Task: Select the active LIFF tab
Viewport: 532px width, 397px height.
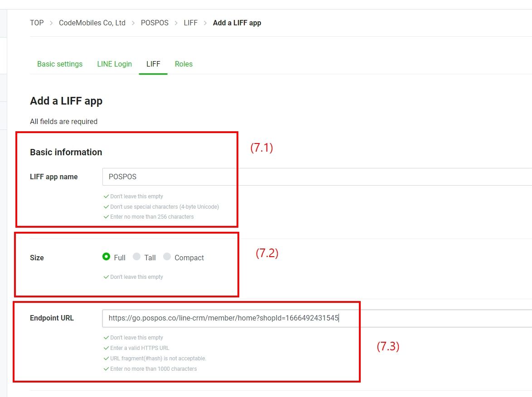Action: pyautogui.click(x=153, y=64)
